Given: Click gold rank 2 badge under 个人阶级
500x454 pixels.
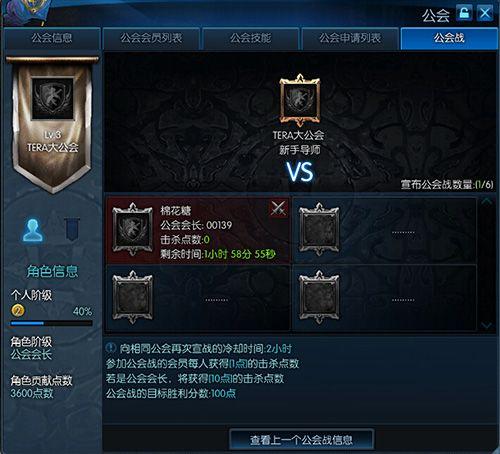Looking at the screenshot, I should (18, 310).
